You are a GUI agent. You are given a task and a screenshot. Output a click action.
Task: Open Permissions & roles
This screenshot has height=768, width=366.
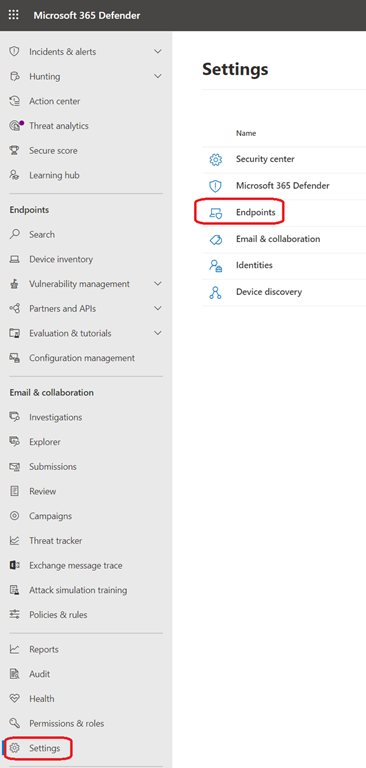(x=66, y=723)
